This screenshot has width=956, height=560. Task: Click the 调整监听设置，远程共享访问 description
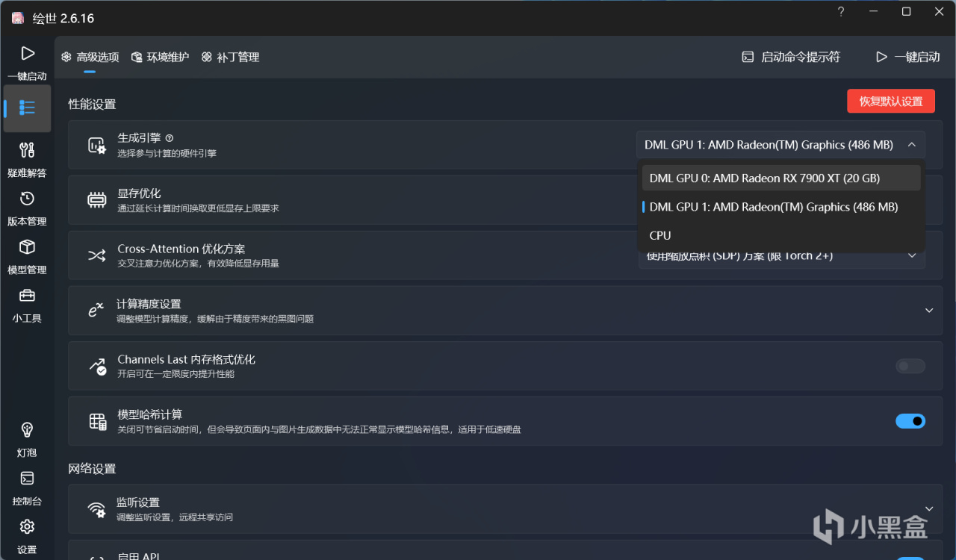tap(175, 517)
